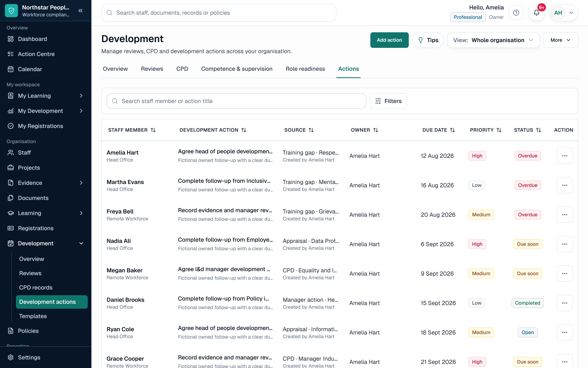Sort by Staff Member column arrows
The image size is (588, 368).
(x=153, y=130)
